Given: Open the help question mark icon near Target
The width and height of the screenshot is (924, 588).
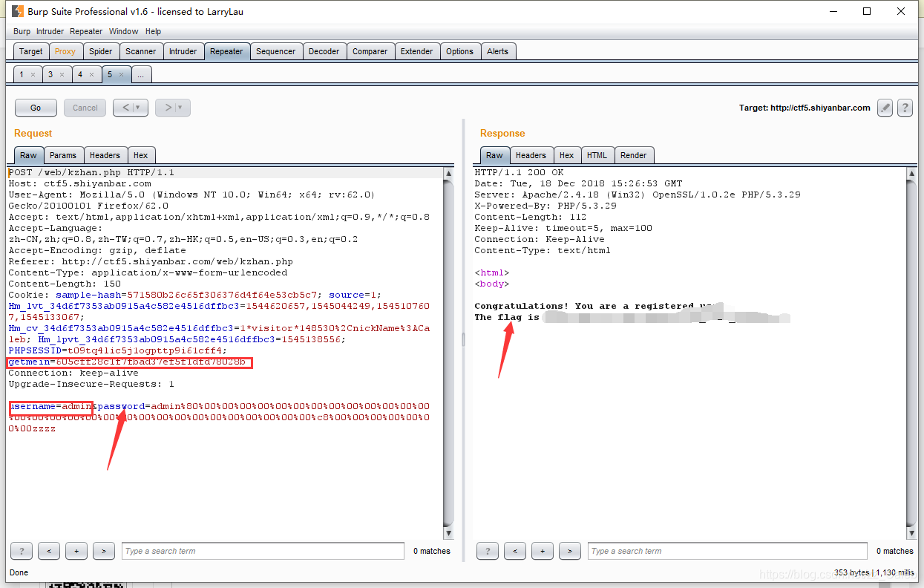Looking at the screenshot, I should (905, 108).
